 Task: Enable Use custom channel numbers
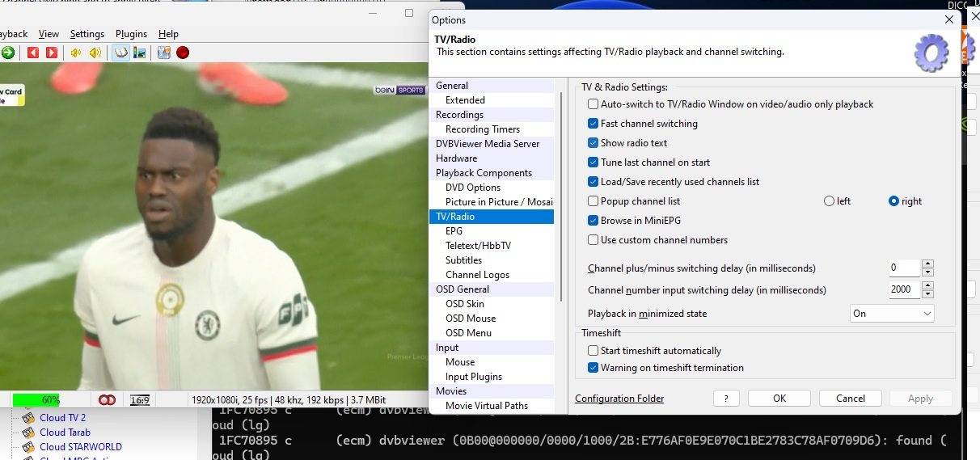(x=593, y=240)
